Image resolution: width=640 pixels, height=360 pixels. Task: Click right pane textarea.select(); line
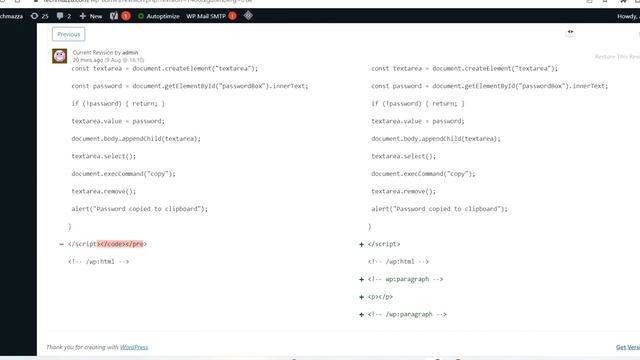tap(403, 156)
